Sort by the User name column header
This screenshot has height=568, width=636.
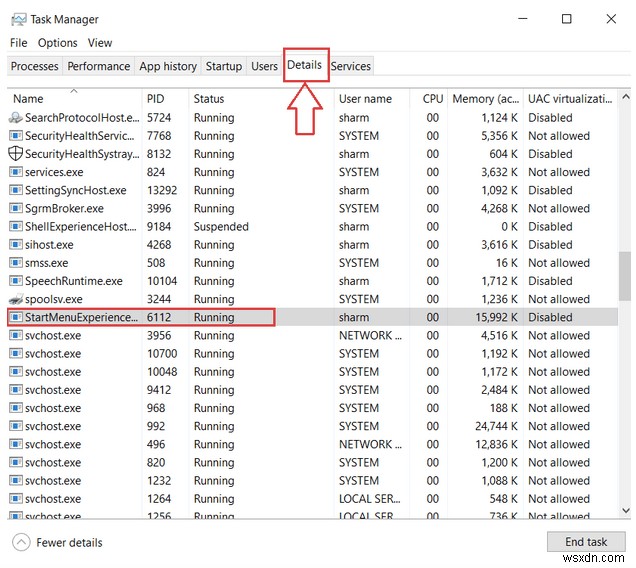coord(372,99)
